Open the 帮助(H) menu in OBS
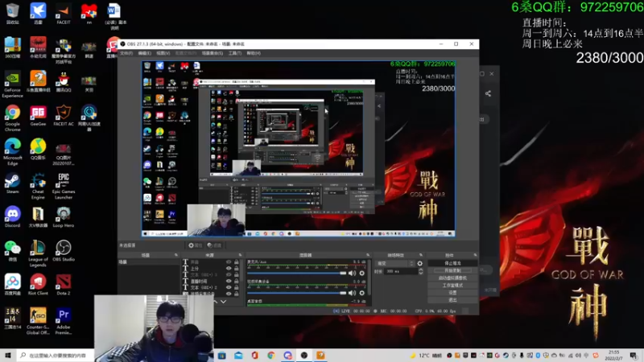644x362 pixels. [x=254, y=53]
